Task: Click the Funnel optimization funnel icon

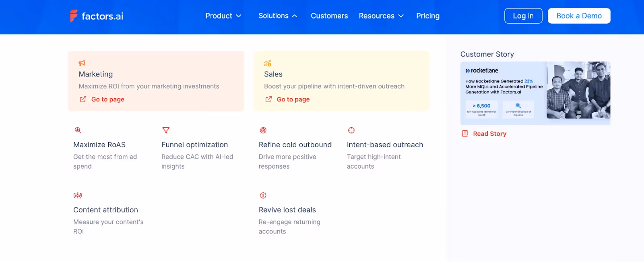Action: tap(166, 130)
